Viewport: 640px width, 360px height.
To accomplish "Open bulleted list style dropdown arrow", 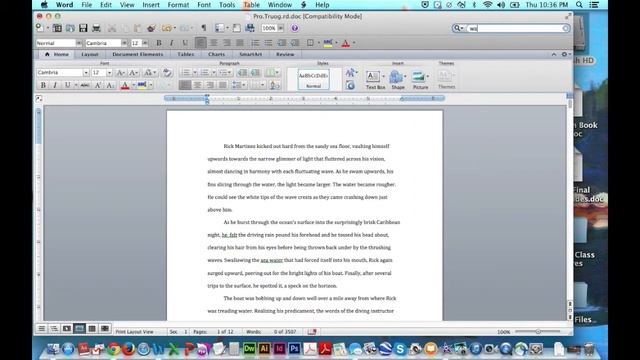I will [x=195, y=73].
